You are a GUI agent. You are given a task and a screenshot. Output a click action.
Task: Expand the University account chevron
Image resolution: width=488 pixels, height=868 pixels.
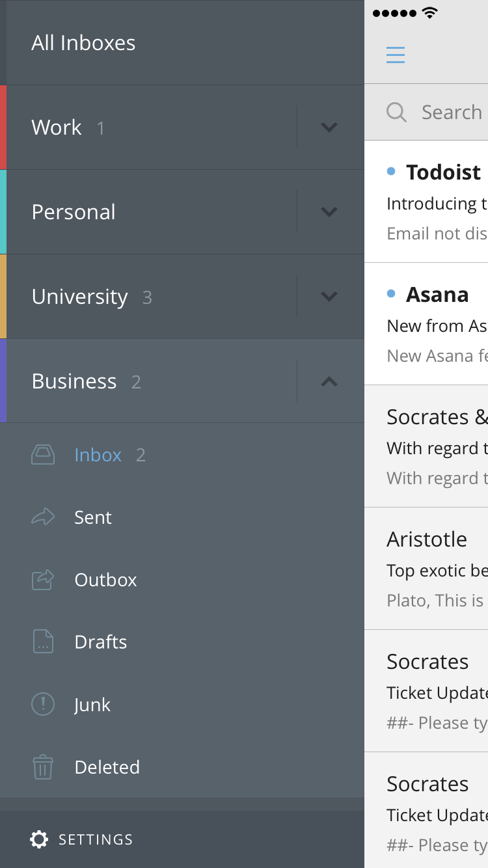[329, 297]
